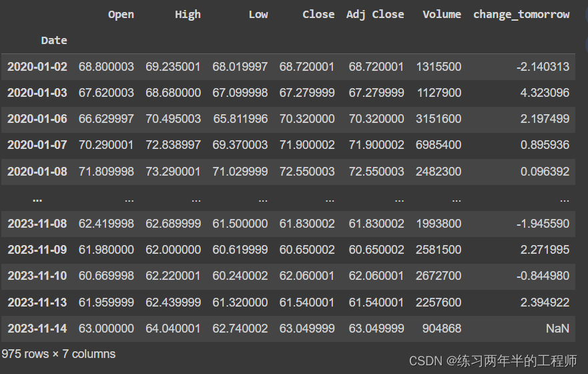Click change_tomorrow value -0.844980
Image resolution: width=588 pixels, height=374 pixels.
click(543, 276)
